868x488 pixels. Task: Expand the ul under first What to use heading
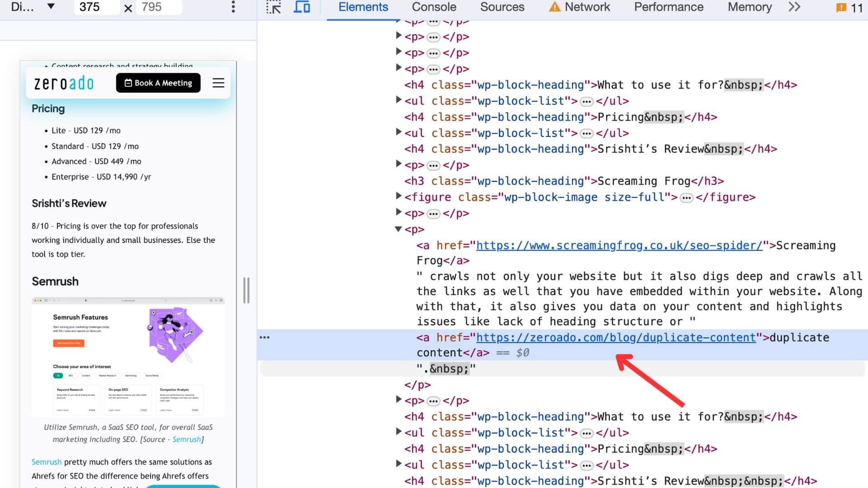click(x=398, y=100)
